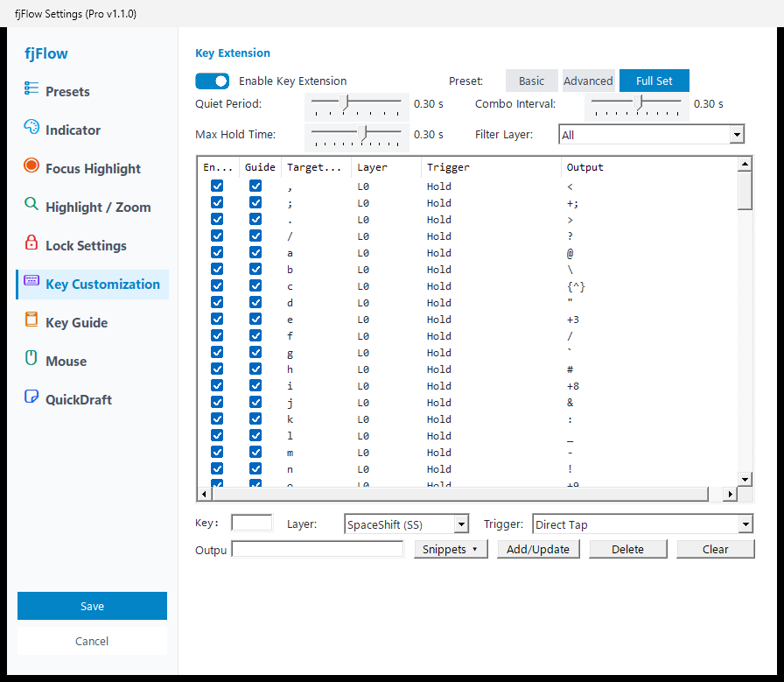Click the Indicator palette icon
Screen dimensions: 784x682
31,127
